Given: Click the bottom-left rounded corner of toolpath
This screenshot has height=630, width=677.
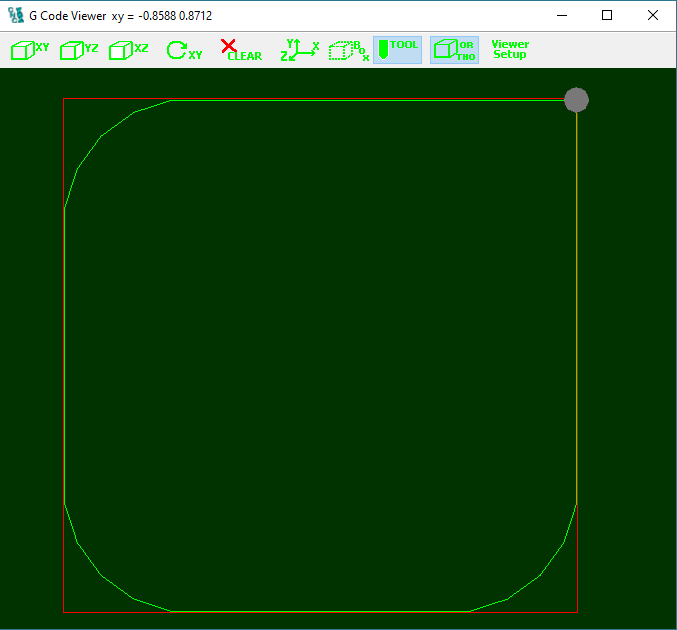Looking at the screenshot, I should click(100, 575).
